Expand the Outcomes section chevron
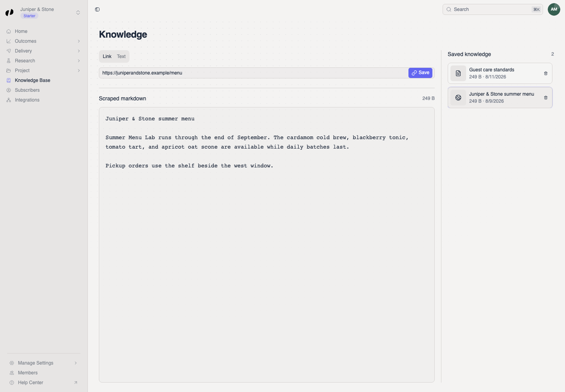Image resolution: width=565 pixels, height=392 pixels. click(79, 41)
